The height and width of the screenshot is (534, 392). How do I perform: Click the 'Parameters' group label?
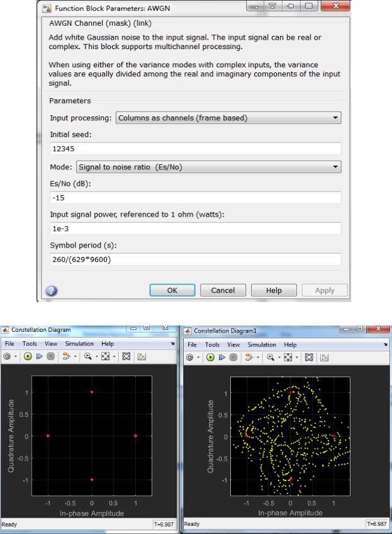70,101
